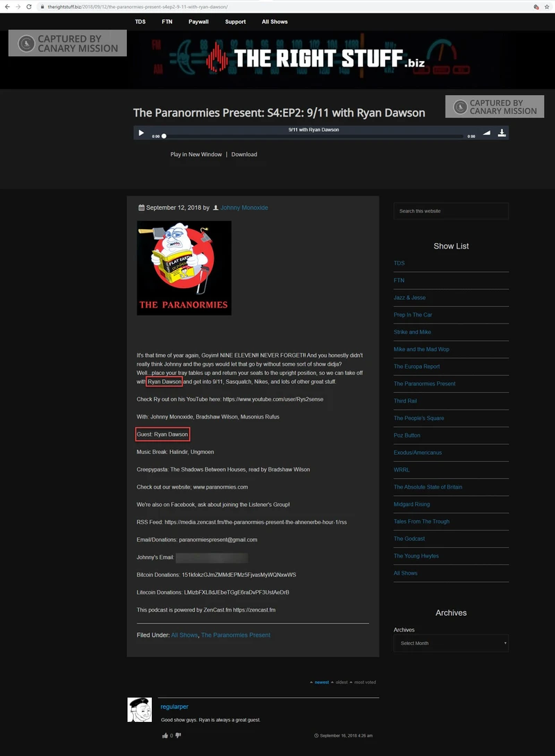Seek on the audio progress bar
This screenshot has width=555, height=756.
pos(313,137)
